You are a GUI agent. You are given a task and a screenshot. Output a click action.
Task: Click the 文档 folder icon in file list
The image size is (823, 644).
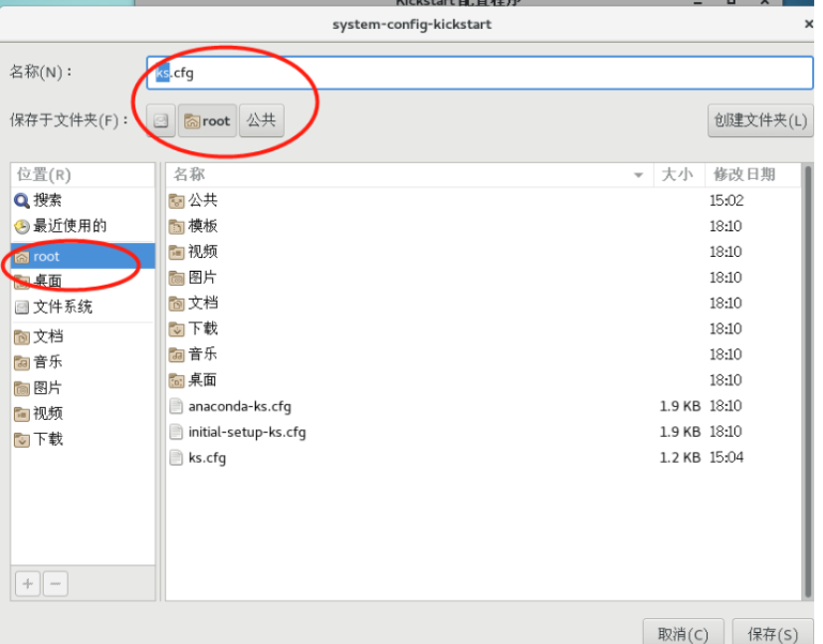pos(176,304)
